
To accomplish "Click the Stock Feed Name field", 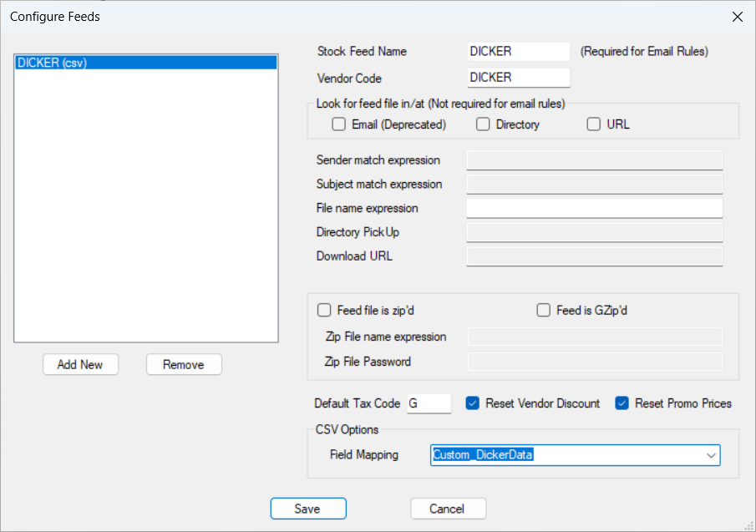I will point(518,52).
